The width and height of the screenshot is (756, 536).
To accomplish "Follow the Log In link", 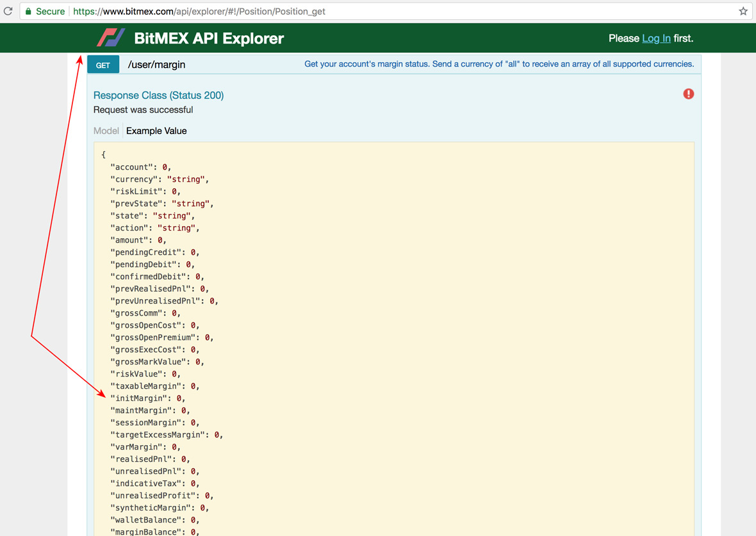I will (656, 38).
